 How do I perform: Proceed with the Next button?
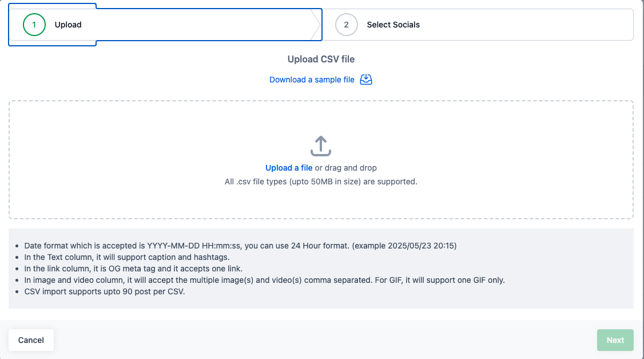(x=615, y=340)
